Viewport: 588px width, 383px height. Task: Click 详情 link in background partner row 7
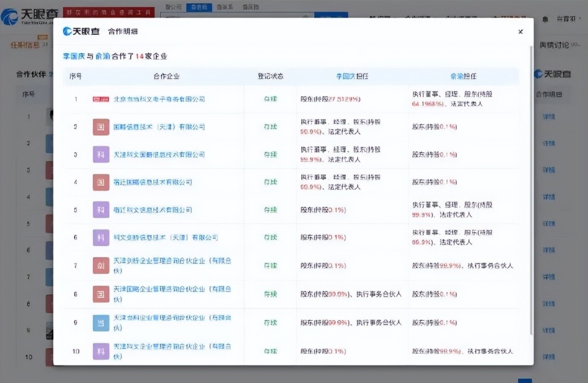tap(549, 277)
